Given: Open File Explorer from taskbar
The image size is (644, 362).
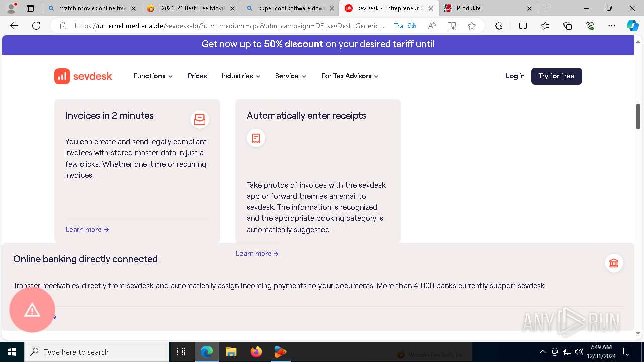Looking at the screenshot, I should (231, 352).
